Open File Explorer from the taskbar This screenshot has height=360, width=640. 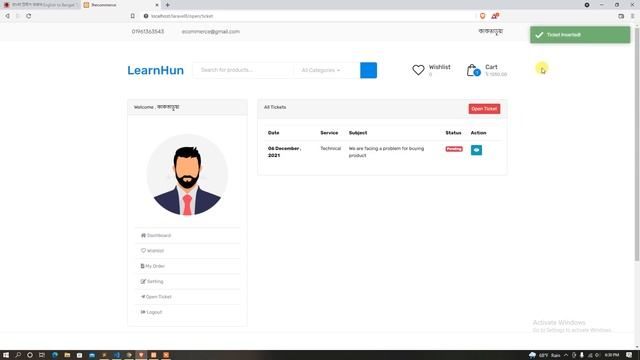click(67, 355)
